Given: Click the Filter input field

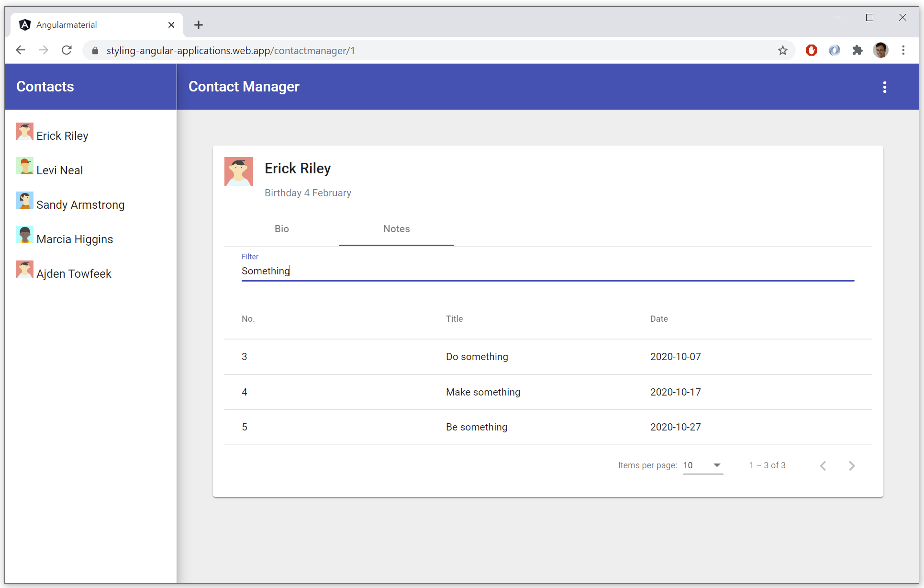Looking at the screenshot, I should [x=547, y=271].
